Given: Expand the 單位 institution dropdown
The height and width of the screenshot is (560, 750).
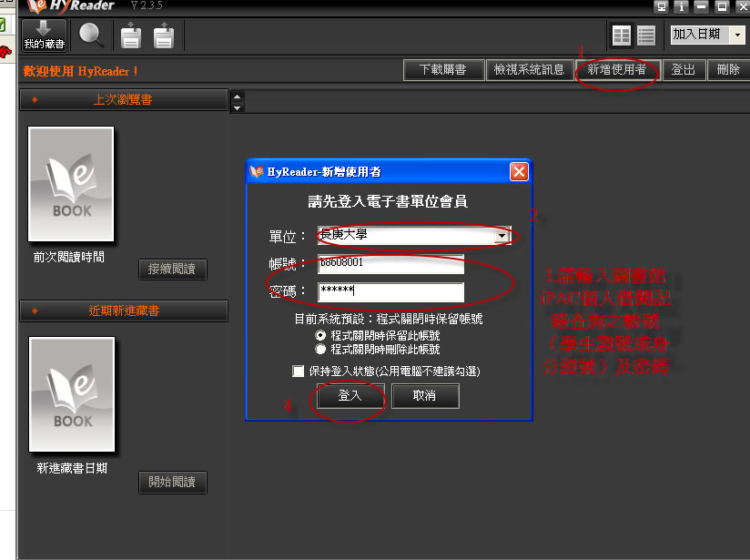Looking at the screenshot, I should pyautogui.click(x=502, y=236).
